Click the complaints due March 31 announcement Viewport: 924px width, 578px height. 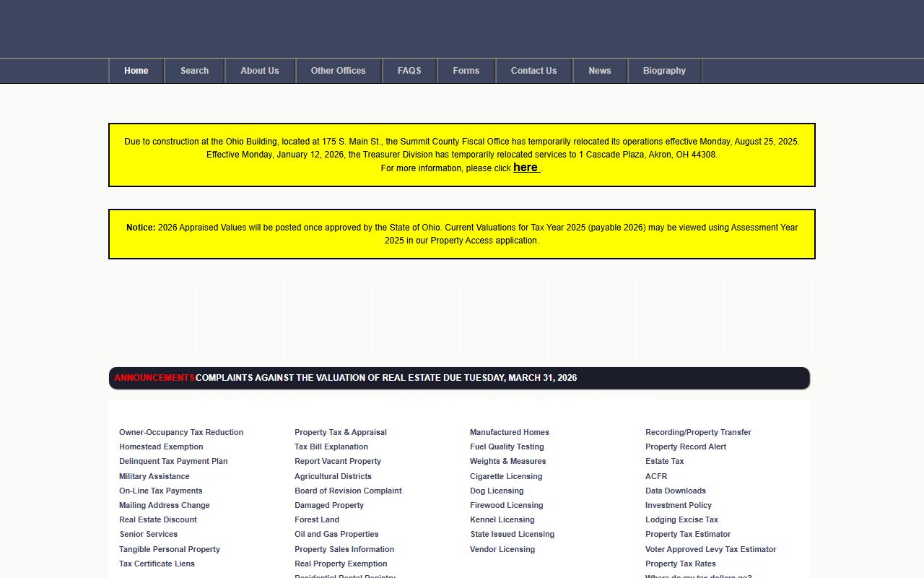coord(386,378)
